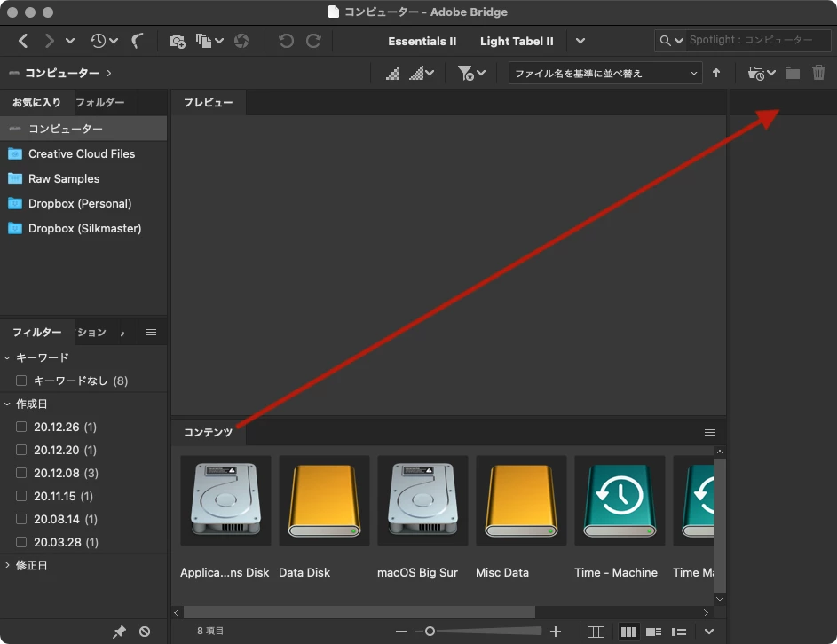The height and width of the screenshot is (644, 837).
Task: Toggle ascending sort order arrow
Action: [716, 73]
